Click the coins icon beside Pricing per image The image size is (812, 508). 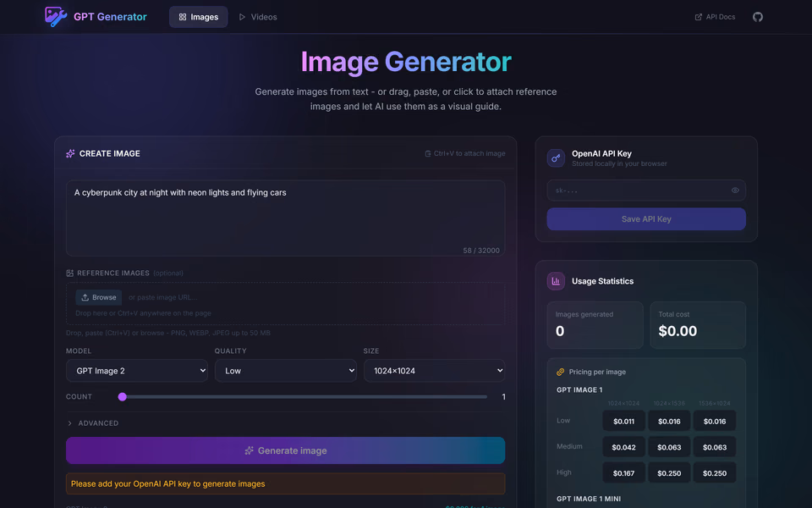click(x=560, y=372)
